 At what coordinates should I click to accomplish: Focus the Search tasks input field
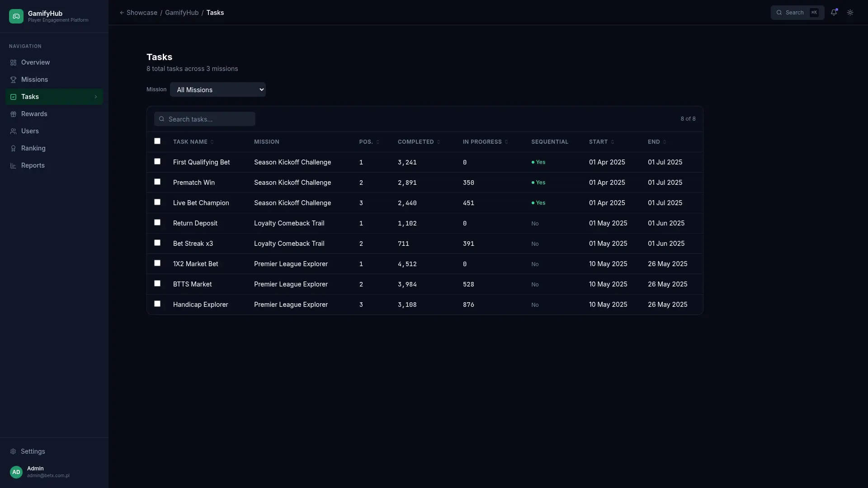(x=205, y=119)
